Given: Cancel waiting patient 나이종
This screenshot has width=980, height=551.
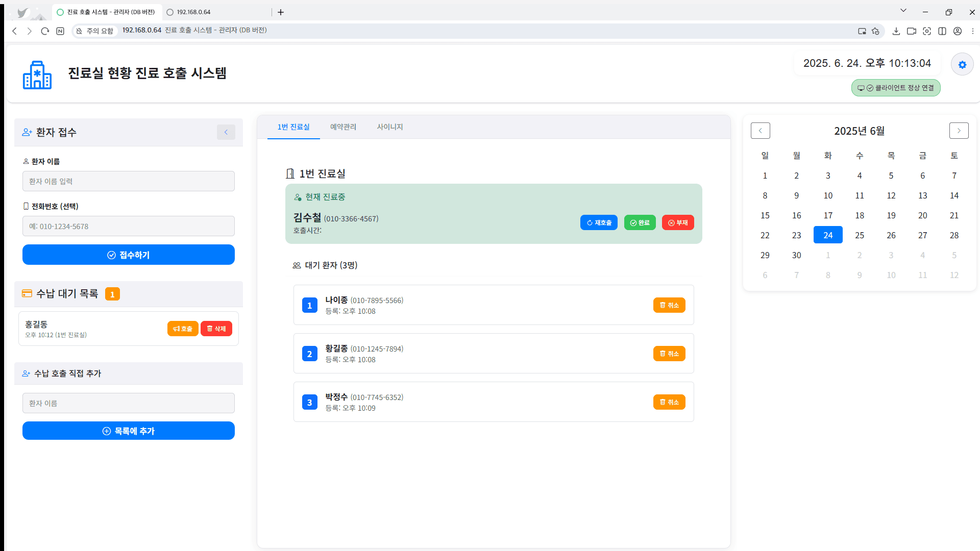Looking at the screenshot, I should pos(669,305).
